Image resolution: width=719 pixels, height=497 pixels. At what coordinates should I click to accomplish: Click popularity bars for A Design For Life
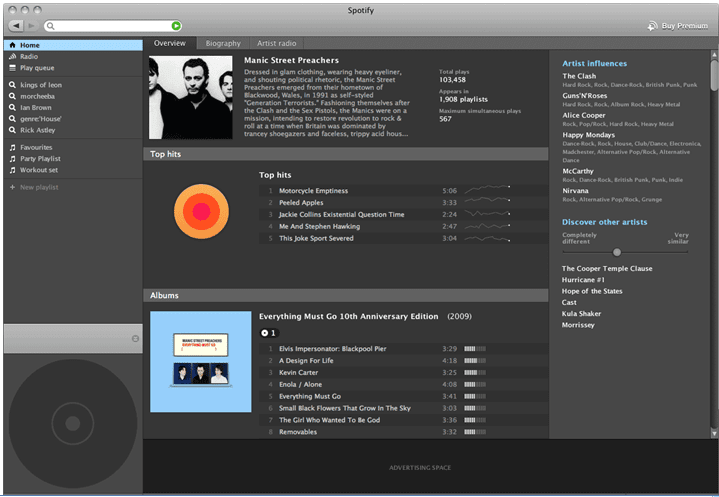click(x=475, y=361)
